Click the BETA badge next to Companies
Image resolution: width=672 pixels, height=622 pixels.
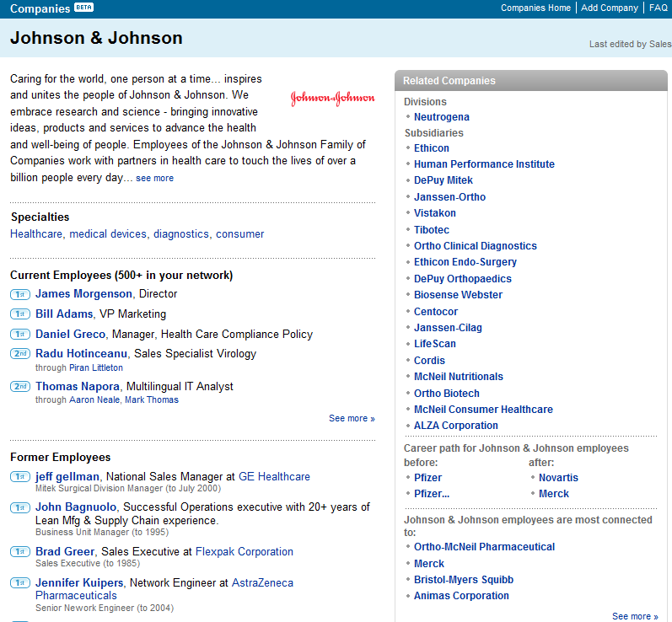[83, 8]
